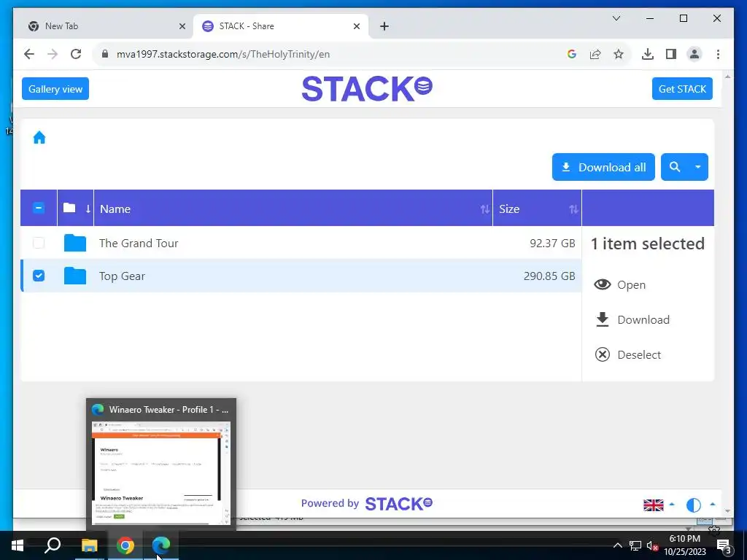The height and width of the screenshot is (560, 747).
Task: Open the notification center icon
Action: pyautogui.click(x=724, y=545)
